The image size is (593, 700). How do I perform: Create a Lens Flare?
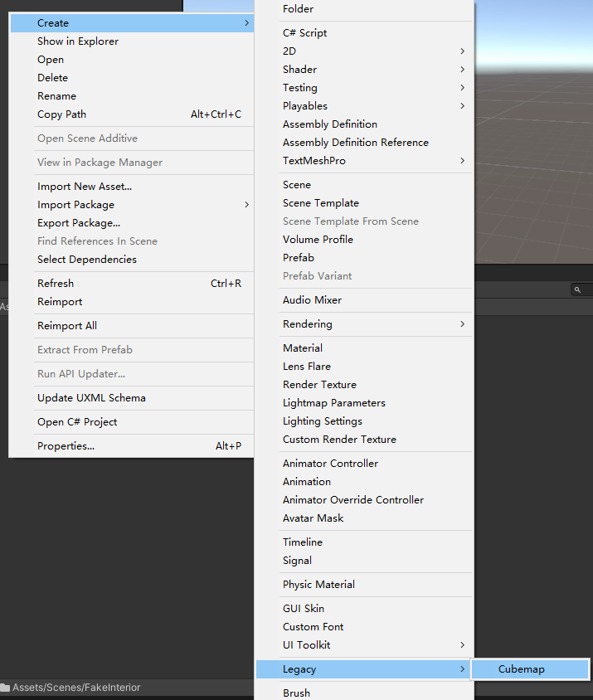pos(364,367)
